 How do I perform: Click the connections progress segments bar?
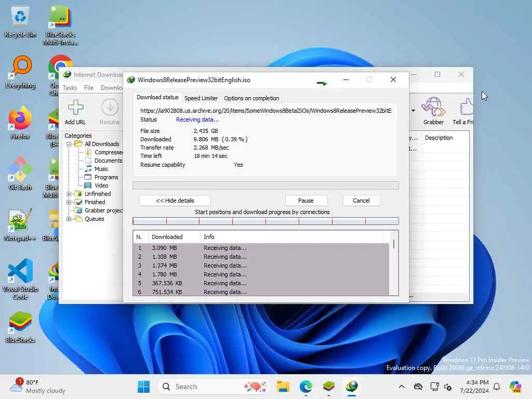point(265,221)
